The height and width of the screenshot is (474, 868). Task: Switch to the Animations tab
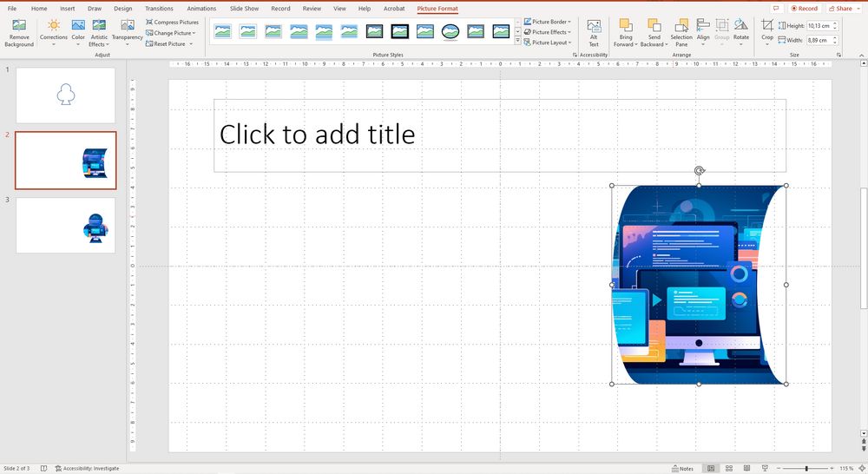coord(201,9)
